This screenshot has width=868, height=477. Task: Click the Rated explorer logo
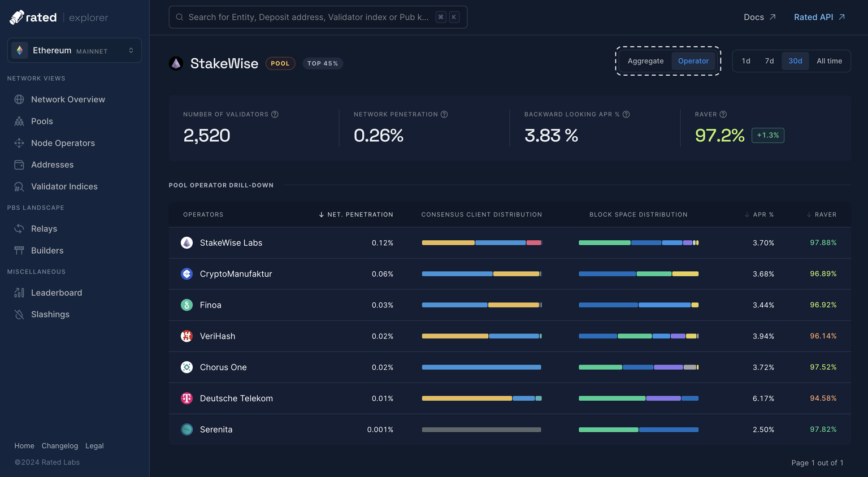59,18
